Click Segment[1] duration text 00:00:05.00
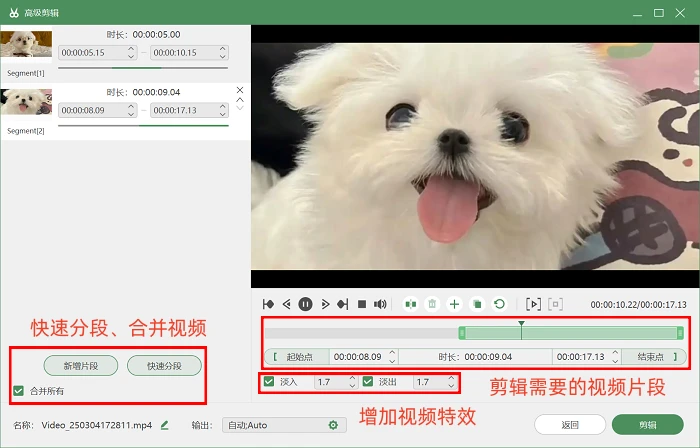 [x=156, y=34]
